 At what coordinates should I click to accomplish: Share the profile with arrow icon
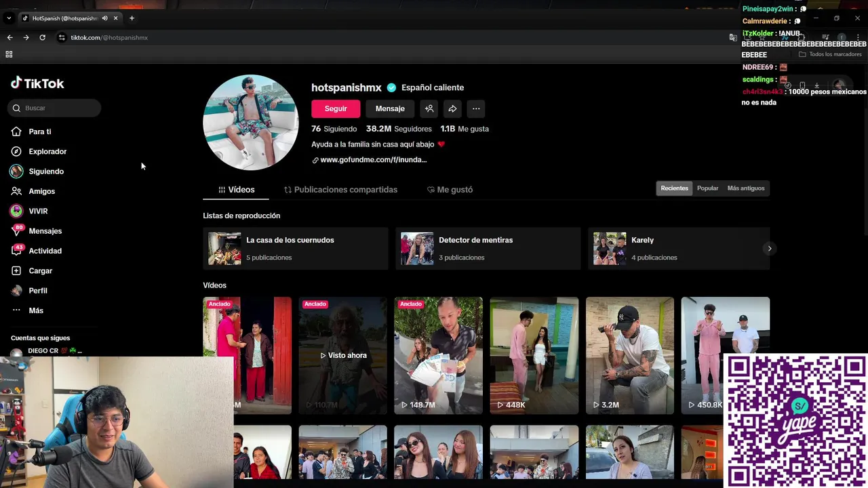coord(452,108)
